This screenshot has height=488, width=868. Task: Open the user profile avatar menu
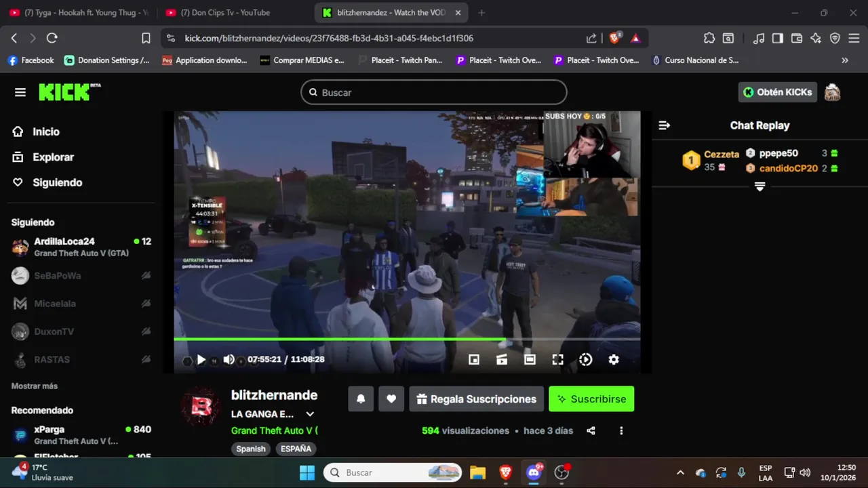(832, 92)
